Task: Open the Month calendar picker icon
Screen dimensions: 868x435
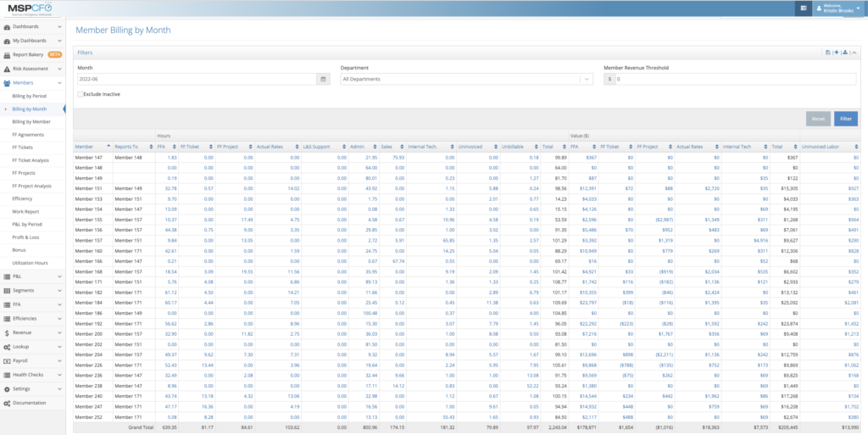Action: point(323,79)
